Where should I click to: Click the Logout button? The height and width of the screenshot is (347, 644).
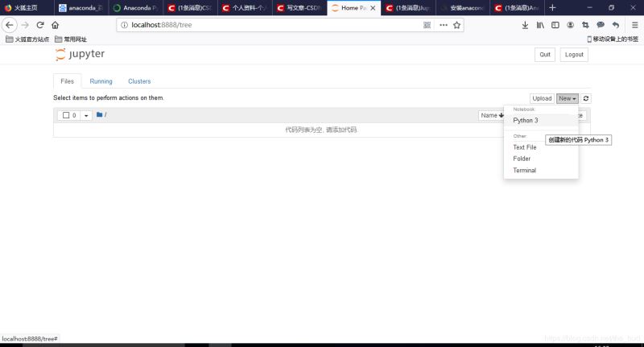[574, 55]
